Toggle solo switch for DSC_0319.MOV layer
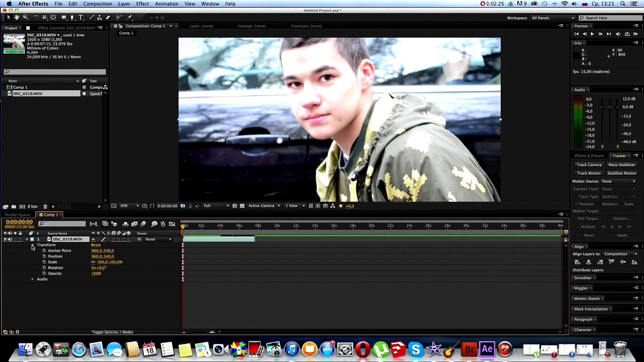The width and height of the screenshot is (644, 362). (15, 239)
